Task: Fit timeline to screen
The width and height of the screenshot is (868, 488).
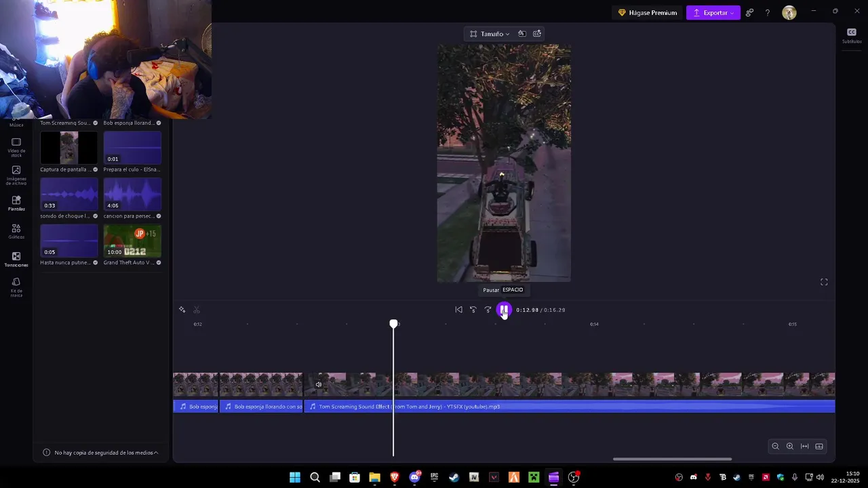Action: (804, 446)
